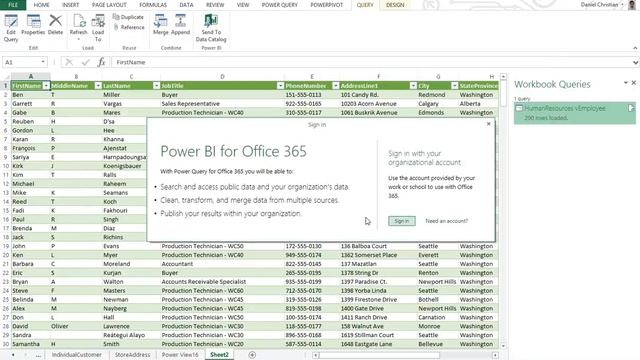Select the HumanResources vEmployee query
Viewport: 640px width, 360px height.
click(574, 113)
